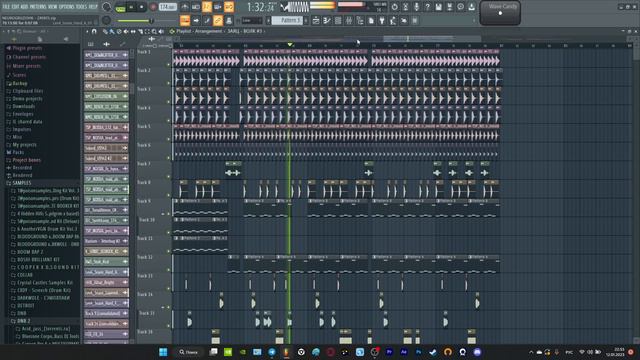Click the transport Record button
The image size is (640, 360).
pos(153,7)
